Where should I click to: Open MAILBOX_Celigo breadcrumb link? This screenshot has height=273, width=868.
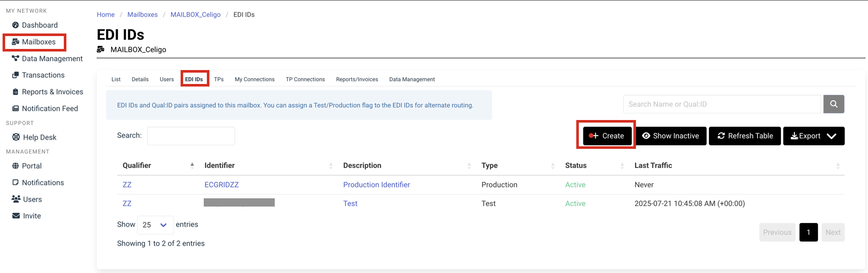point(196,14)
